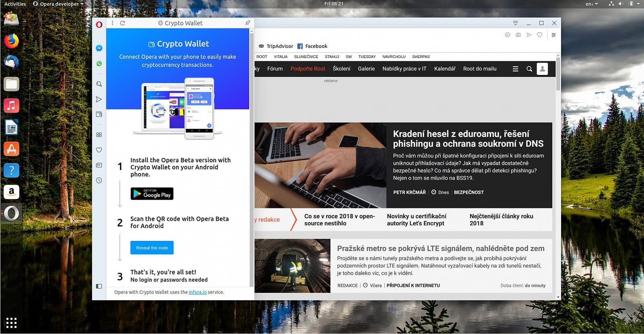Open Crypto Wallet panel three-dot options
This screenshot has width=644, height=334.
[112, 23]
